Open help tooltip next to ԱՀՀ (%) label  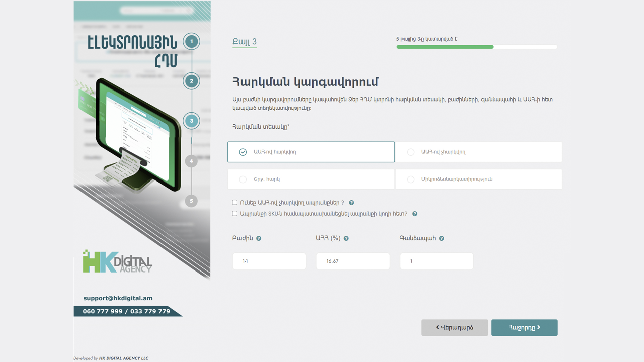click(346, 239)
